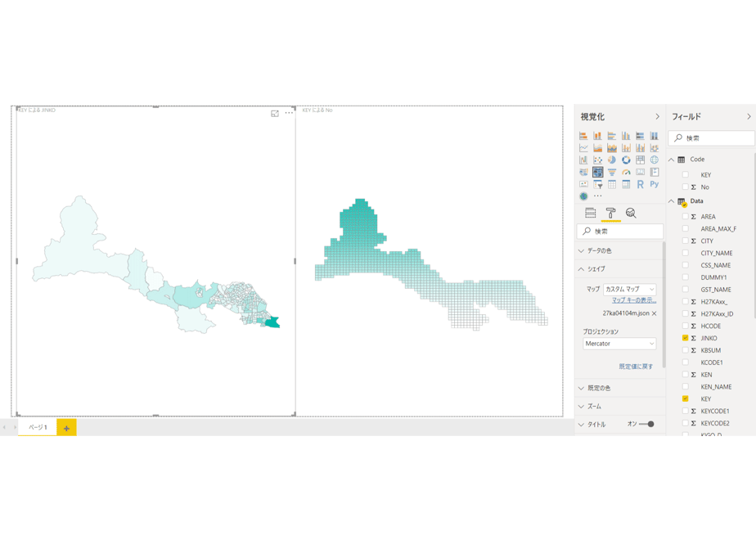Open the Mercator projection dropdown
This screenshot has width=756, height=540.
point(619,344)
